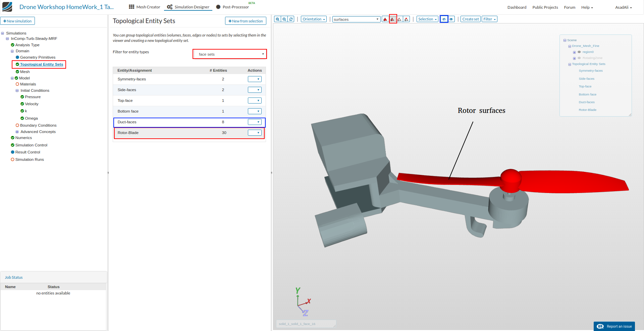The height and width of the screenshot is (331, 644).
Task: Toggle RotatingZone visibility eye in scene tree
Action: pos(579,58)
